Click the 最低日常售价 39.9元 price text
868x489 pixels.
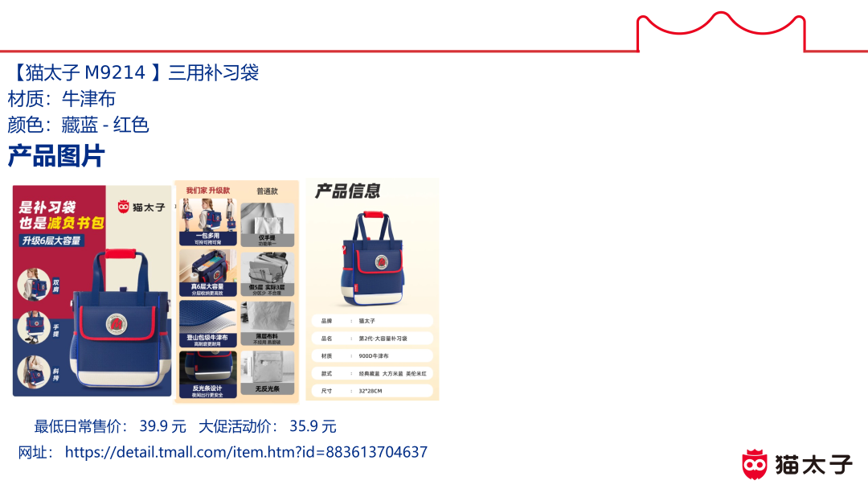(110, 426)
